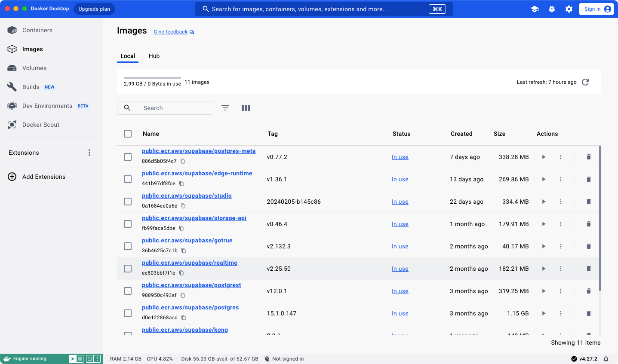Open the supabase/kong image link
The height and width of the screenshot is (364, 618).
(x=185, y=330)
